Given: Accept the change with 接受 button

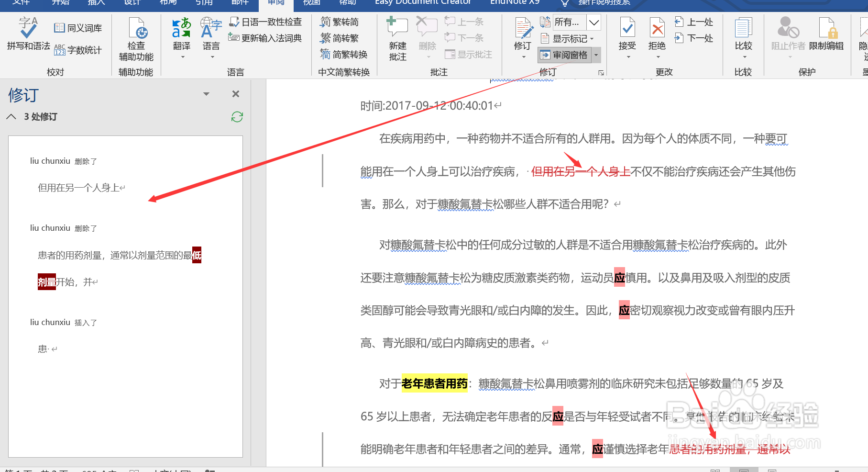Looking at the screenshot, I should [626, 34].
